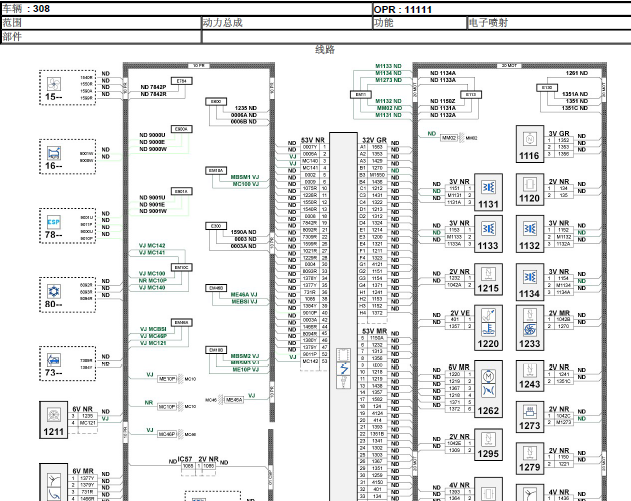The width and height of the screenshot is (631, 501).
Task: Click the wire label 'ME46A VJ'
Action: 244,295
